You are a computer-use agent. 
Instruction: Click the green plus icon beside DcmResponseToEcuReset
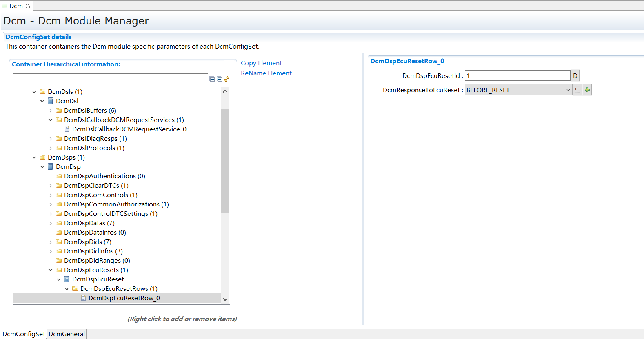coord(587,90)
